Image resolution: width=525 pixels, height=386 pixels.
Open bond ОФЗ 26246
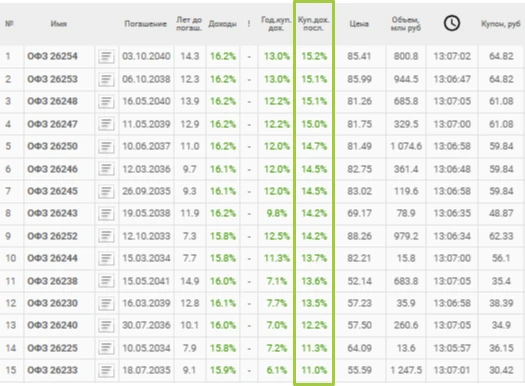point(52,169)
